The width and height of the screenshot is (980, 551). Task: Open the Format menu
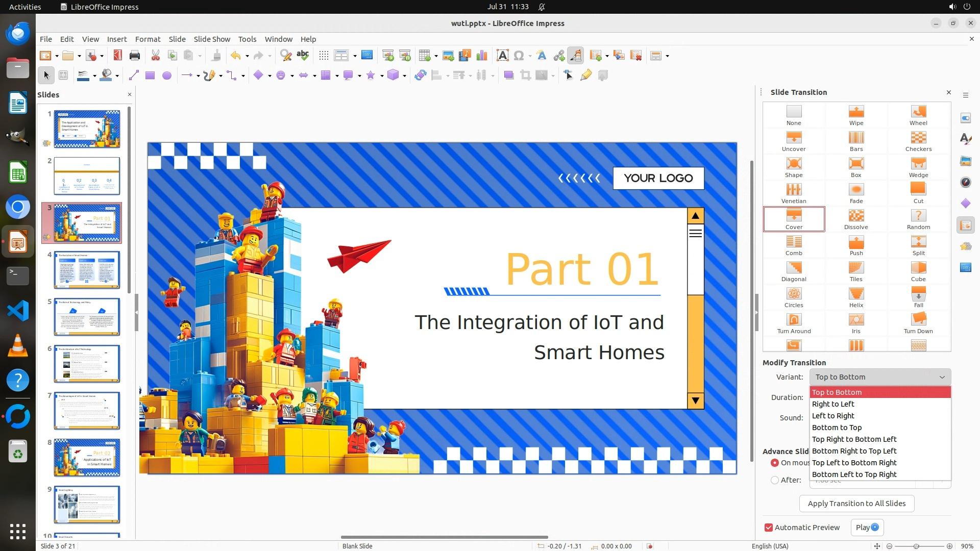click(148, 39)
